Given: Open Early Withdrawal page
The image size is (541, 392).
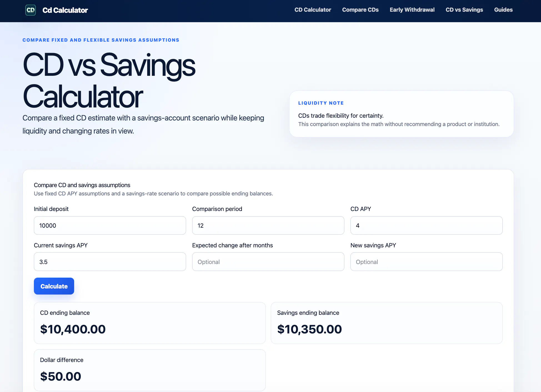Looking at the screenshot, I should click(412, 10).
